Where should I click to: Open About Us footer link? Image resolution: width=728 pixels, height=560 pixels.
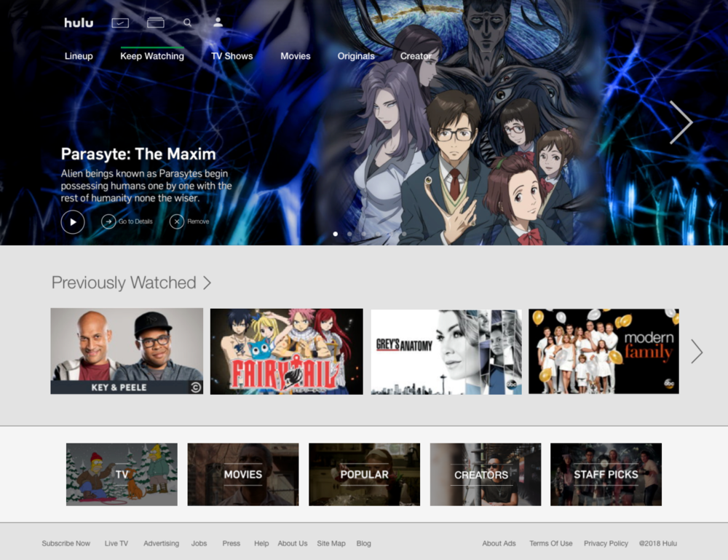293,543
